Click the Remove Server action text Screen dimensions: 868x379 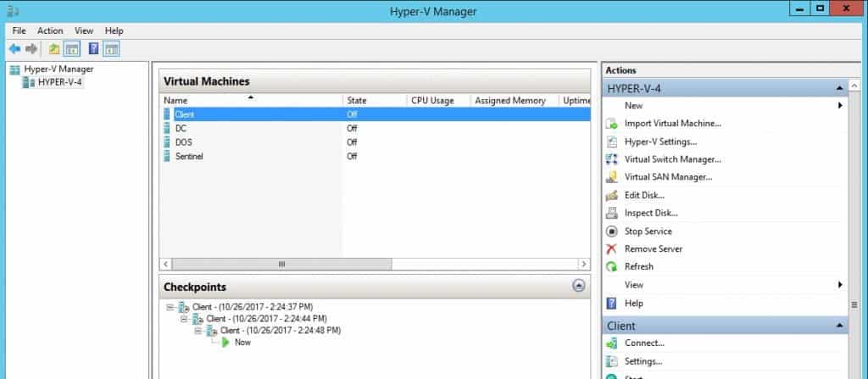click(x=654, y=249)
